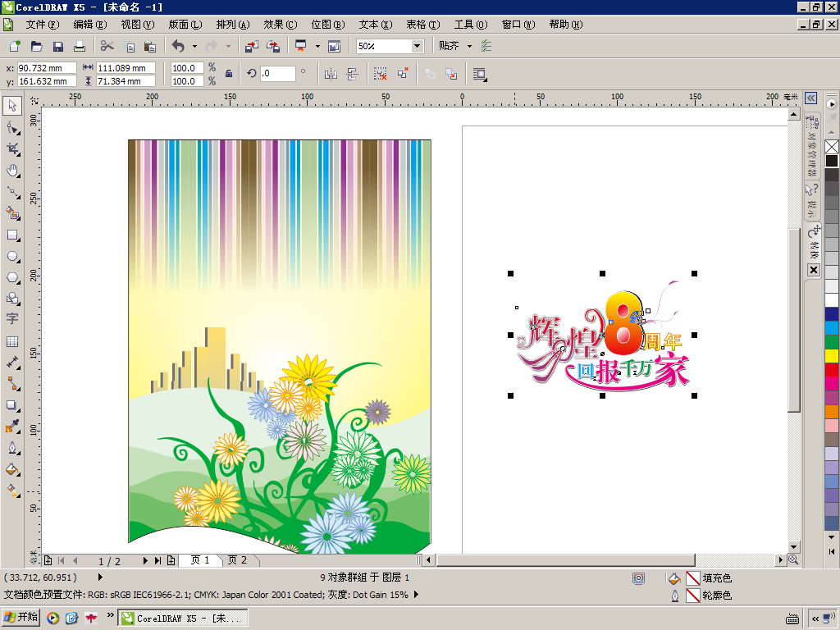Screen dimensions: 840x630
Task: Create a new document
Action: click(x=15, y=46)
